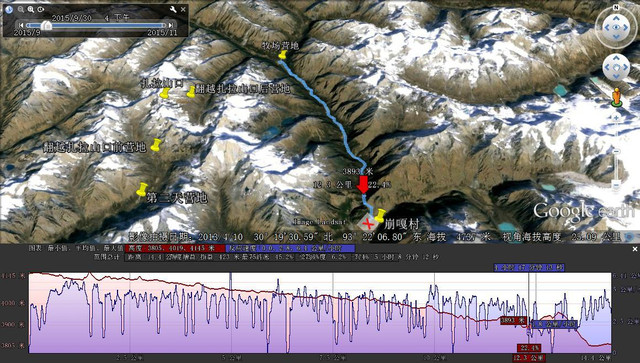Click the 3893 米 label on elevation graph

513,321
